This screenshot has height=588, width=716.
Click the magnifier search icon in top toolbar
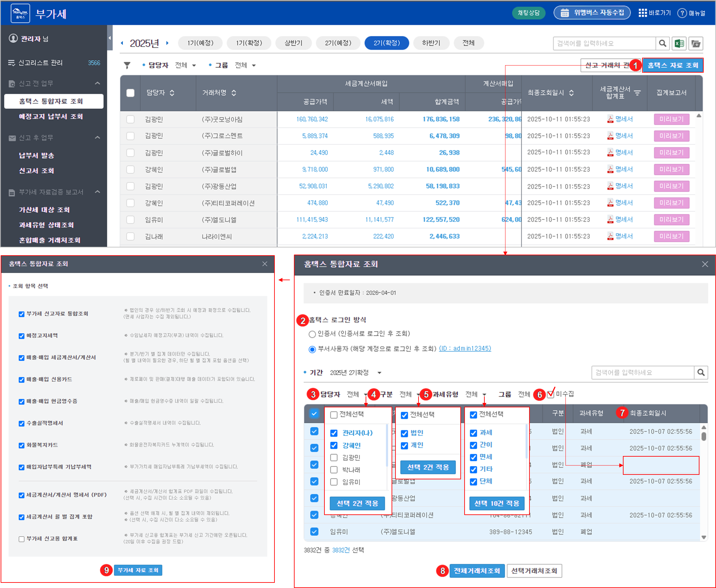(x=662, y=43)
